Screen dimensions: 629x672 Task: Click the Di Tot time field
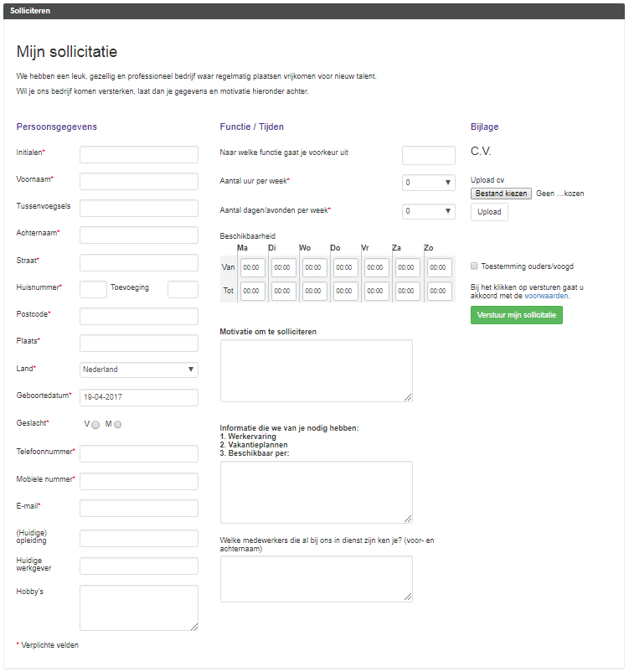(x=284, y=291)
